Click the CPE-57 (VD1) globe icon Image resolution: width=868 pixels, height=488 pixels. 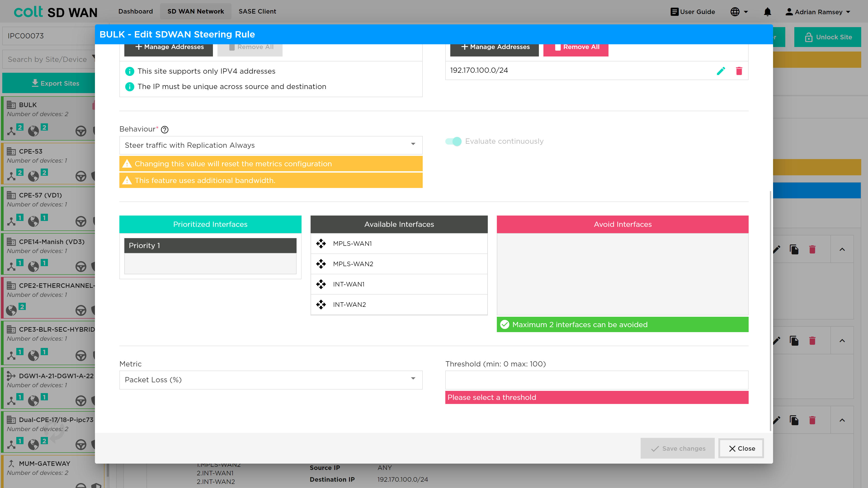tap(33, 221)
